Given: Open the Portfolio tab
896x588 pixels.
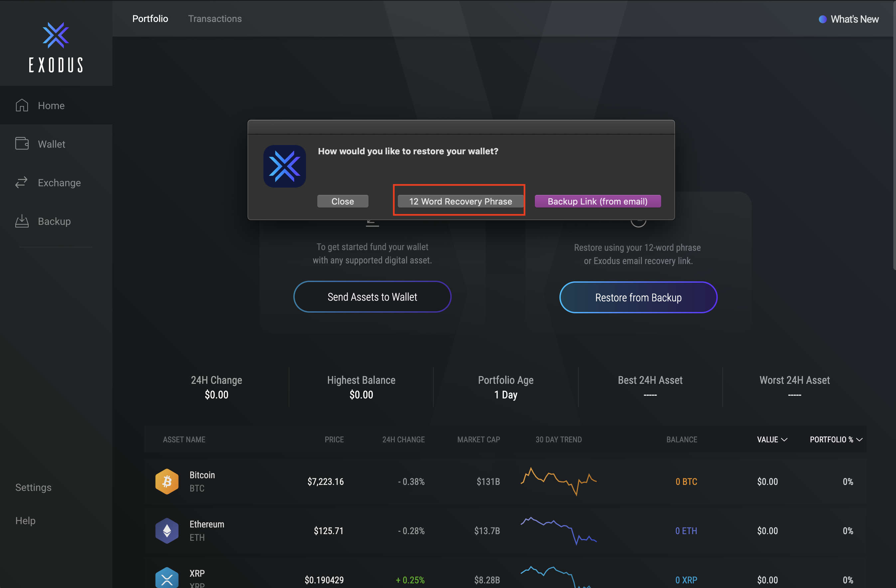Looking at the screenshot, I should (150, 19).
